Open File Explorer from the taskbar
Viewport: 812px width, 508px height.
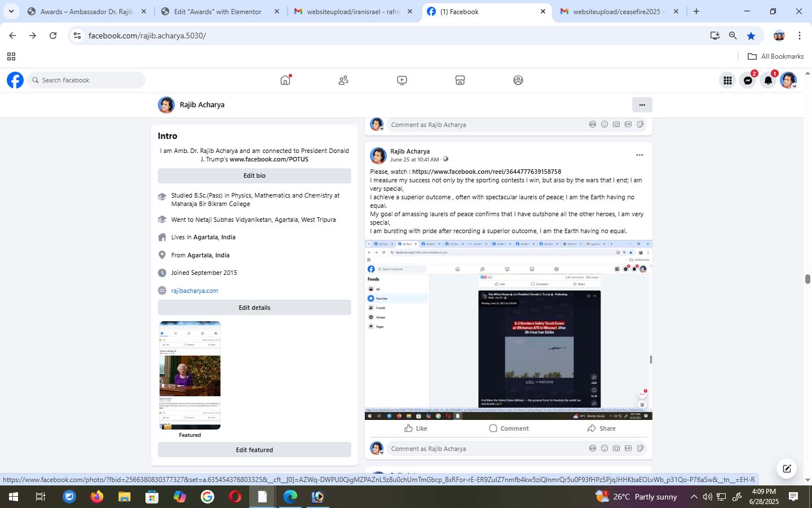[124, 497]
